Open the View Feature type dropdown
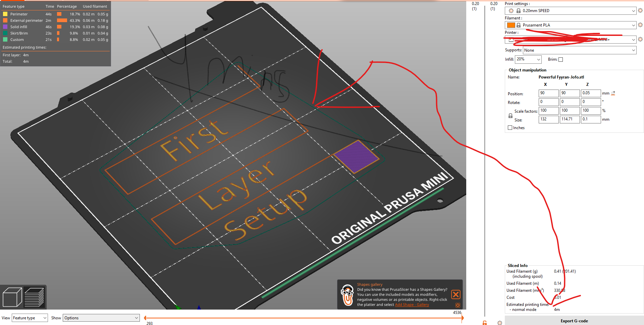 click(x=30, y=318)
